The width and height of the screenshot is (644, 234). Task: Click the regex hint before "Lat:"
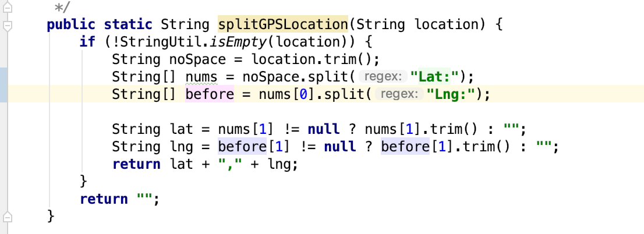[x=383, y=77]
